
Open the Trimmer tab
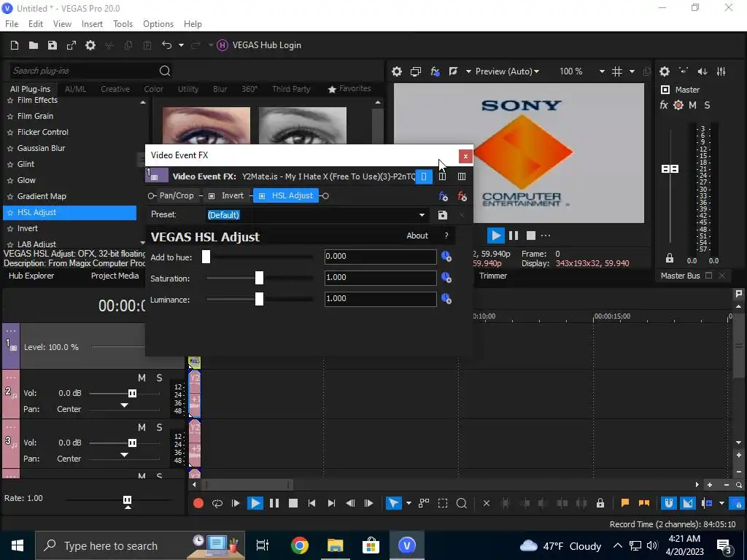(493, 276)
